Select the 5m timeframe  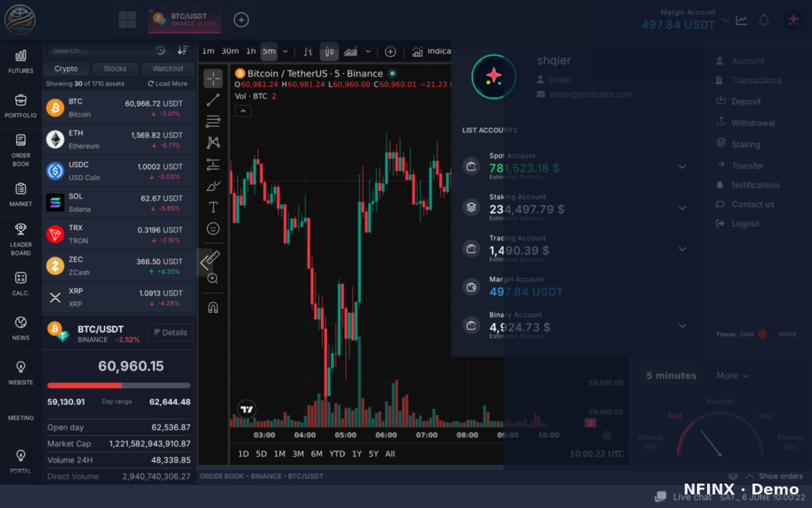tap(269, 51)
